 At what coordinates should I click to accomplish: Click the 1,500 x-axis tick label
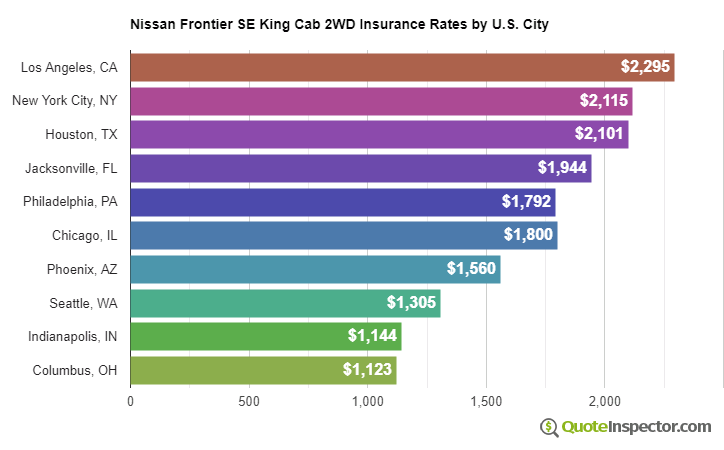coord(486,402)
